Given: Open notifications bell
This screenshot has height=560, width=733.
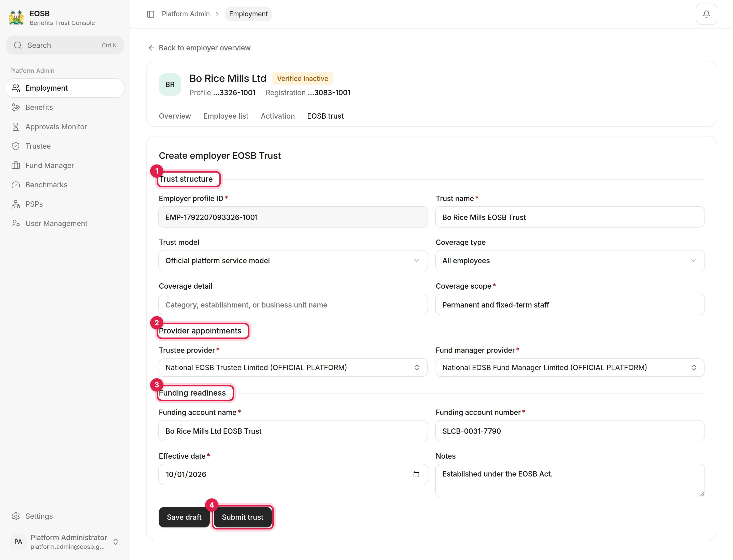Looking at the screenshot, I should (x=706, y=14).
